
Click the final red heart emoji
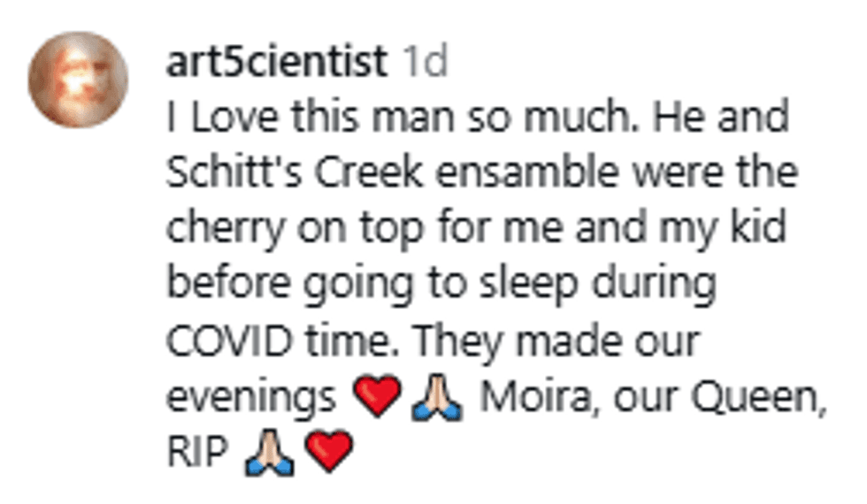[327, 454]
